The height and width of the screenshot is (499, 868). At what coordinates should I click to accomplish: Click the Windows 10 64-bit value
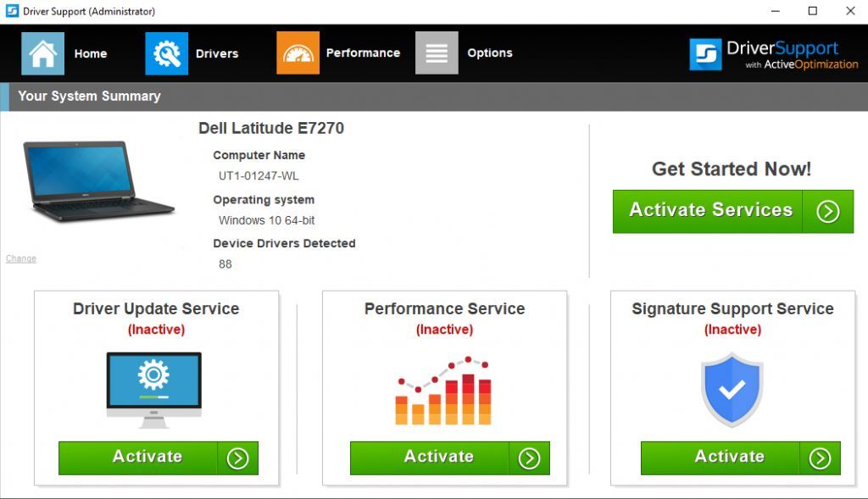coord(266,220)
